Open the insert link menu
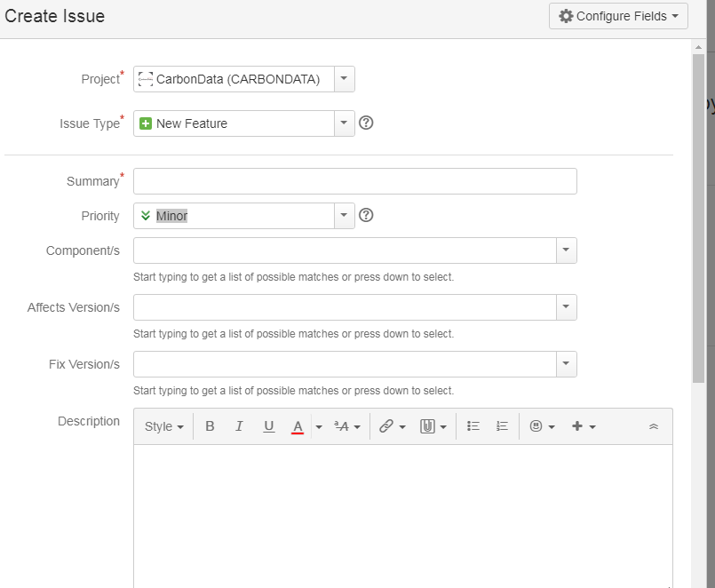This screenshot has width=715, height=588. click(393, 426)
